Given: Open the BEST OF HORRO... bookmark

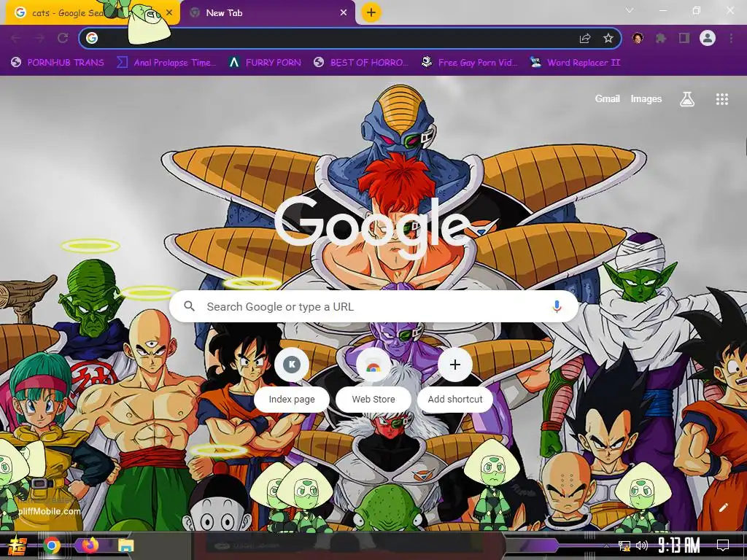Looking at the screenshot, I should point(361,63).
